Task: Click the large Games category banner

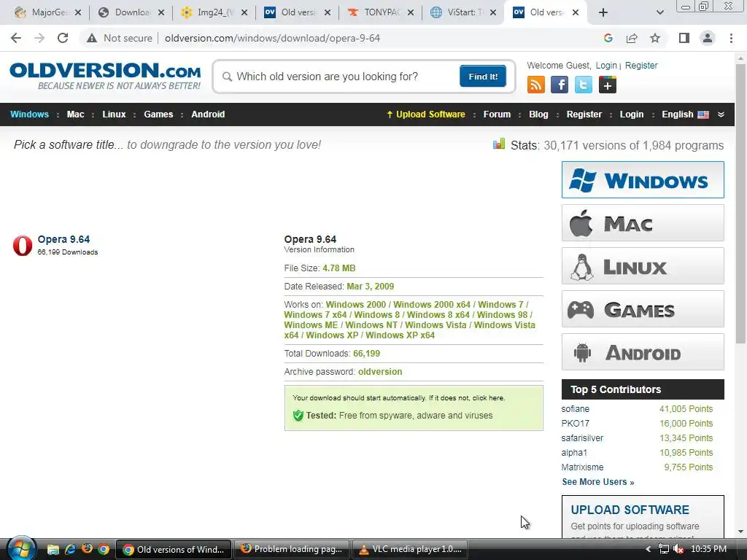Action: (x=643, y=309)
